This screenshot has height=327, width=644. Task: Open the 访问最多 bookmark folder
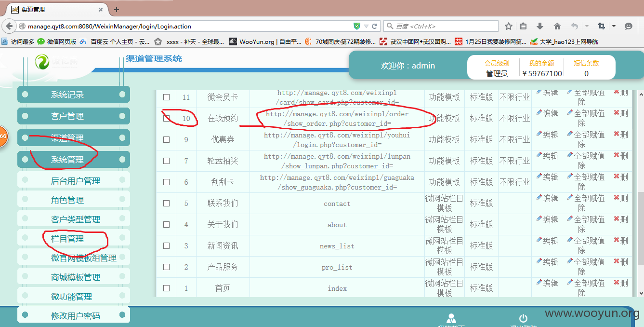pos(18,41)
